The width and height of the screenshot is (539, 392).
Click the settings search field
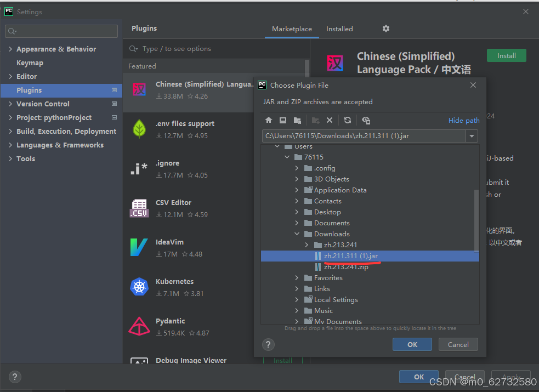[x=61, y=31]
